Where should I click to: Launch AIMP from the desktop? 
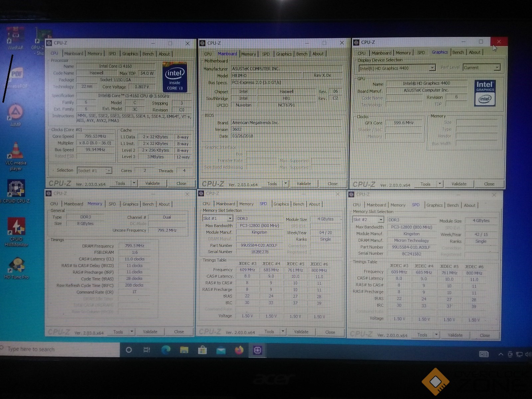tap(15, 115)
